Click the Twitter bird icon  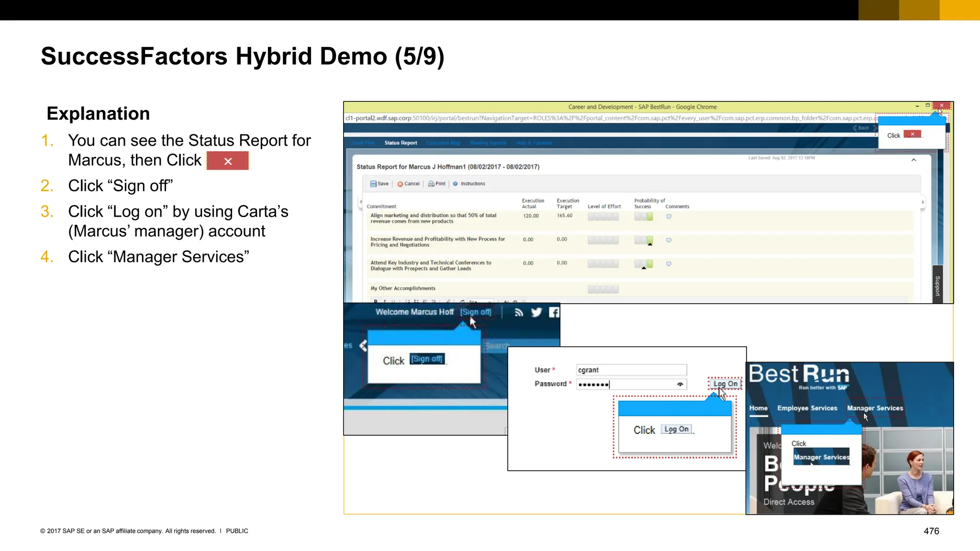point(536,312)
